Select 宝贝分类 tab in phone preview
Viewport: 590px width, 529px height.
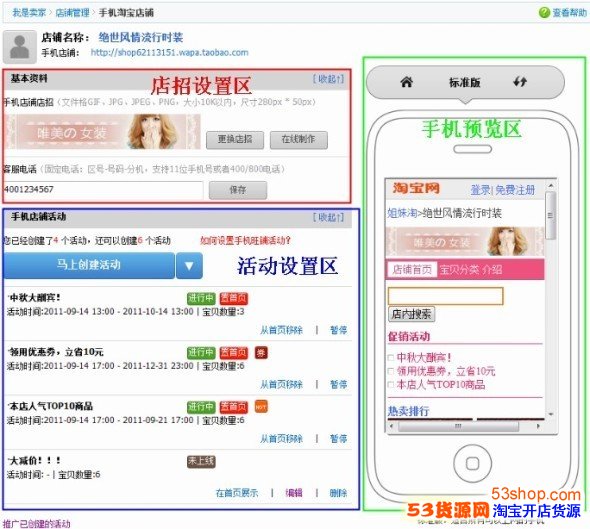pos(459,269)
